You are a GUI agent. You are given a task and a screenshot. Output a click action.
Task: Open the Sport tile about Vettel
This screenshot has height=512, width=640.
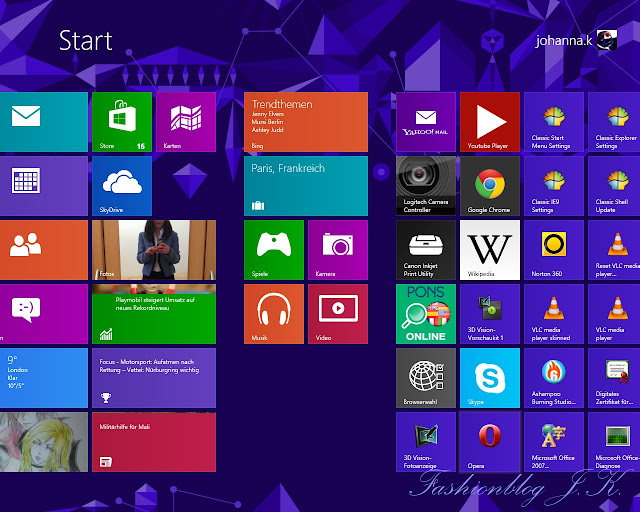154,378
